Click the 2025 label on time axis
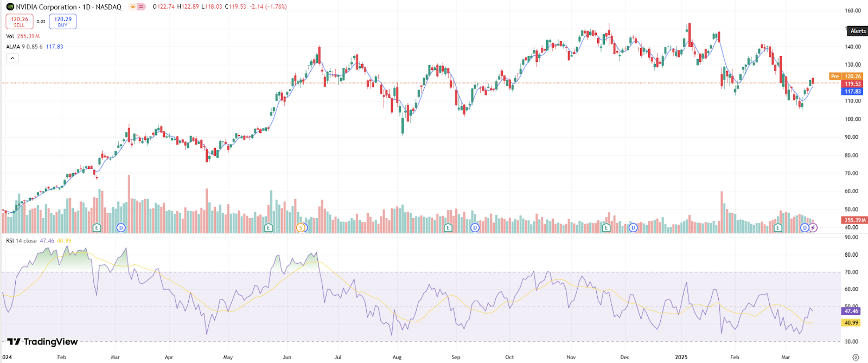 681,357
